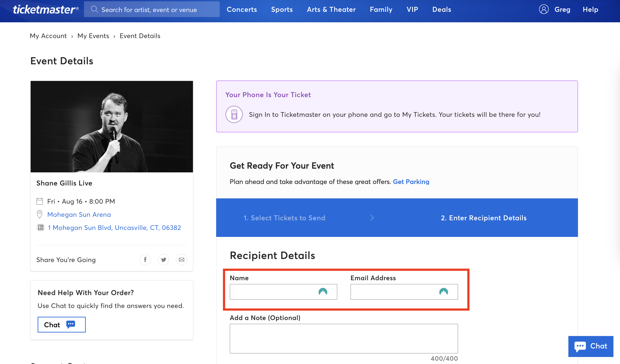Screen dimensions: 620x364
Task: Open the Arts & Theater menu
Action: click(331, 9)
